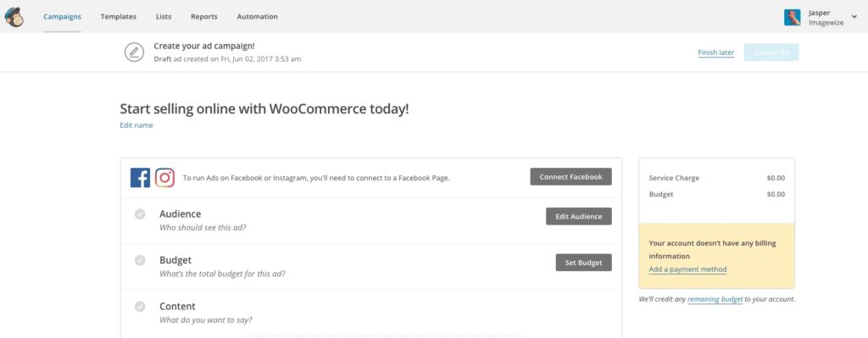Open the remaining budget link
Image resolution: width=868 pixels, height=338 pixels.
coord(715,299)
